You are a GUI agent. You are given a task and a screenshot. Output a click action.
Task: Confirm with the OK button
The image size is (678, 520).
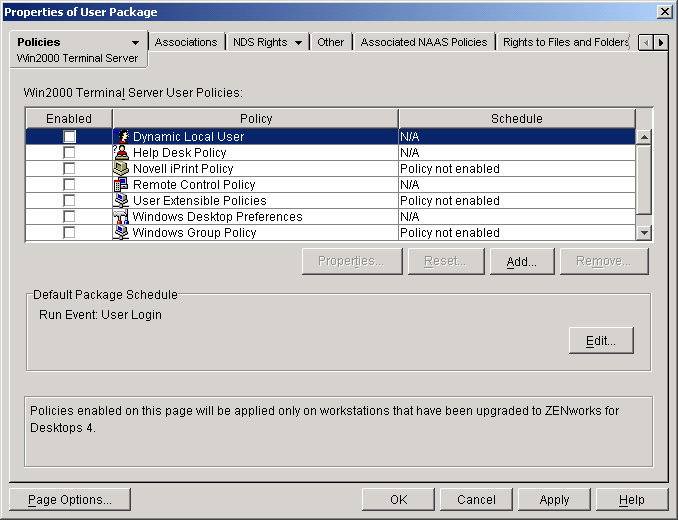click(398, 500)
